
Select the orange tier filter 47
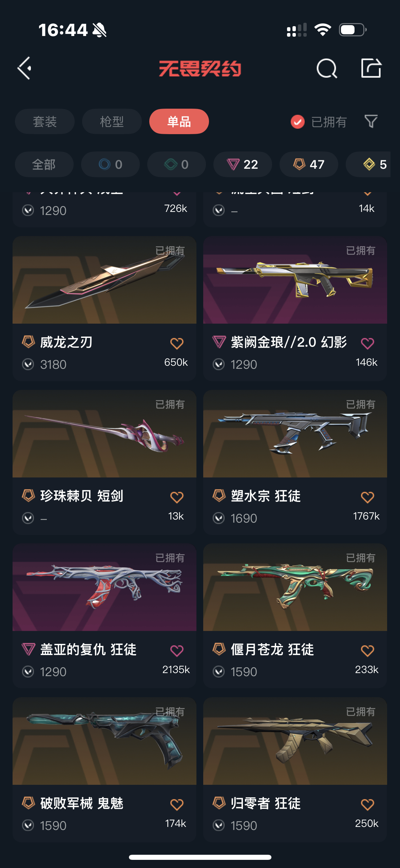(x=309, y=164)
